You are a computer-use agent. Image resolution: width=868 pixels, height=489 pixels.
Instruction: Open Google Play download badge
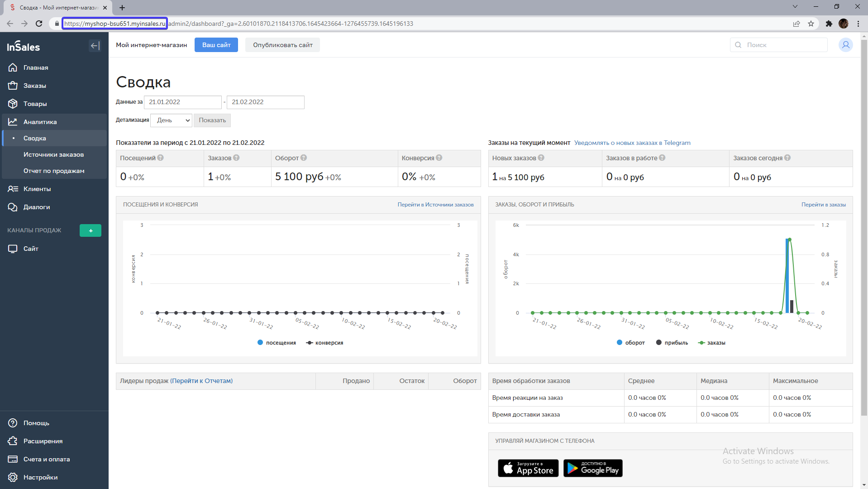pyautogui.click(x=593, y=468)
